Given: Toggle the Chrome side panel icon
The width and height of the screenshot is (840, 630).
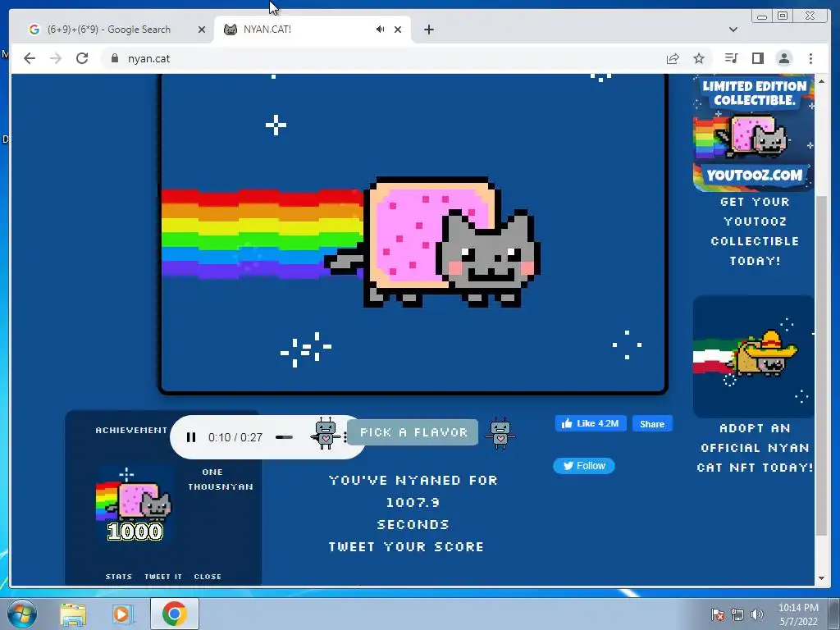Looking at the screenshot, I should click(757, 58).
